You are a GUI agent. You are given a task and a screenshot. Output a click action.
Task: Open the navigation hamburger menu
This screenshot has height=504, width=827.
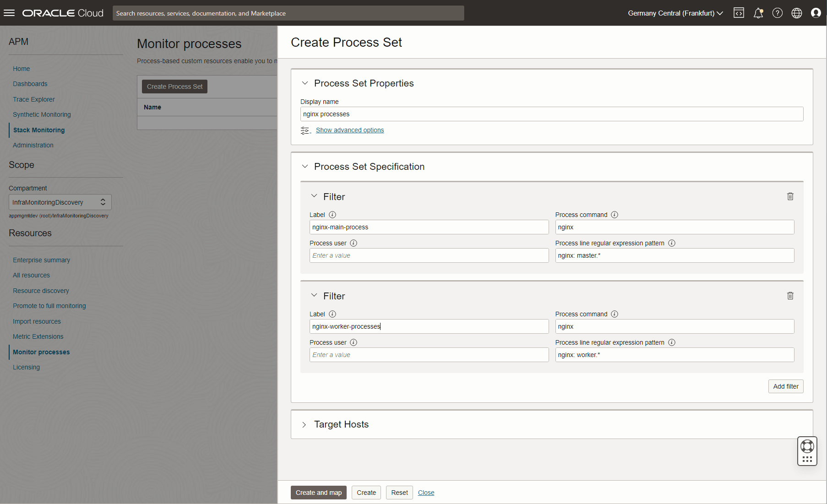coord(9,12)
